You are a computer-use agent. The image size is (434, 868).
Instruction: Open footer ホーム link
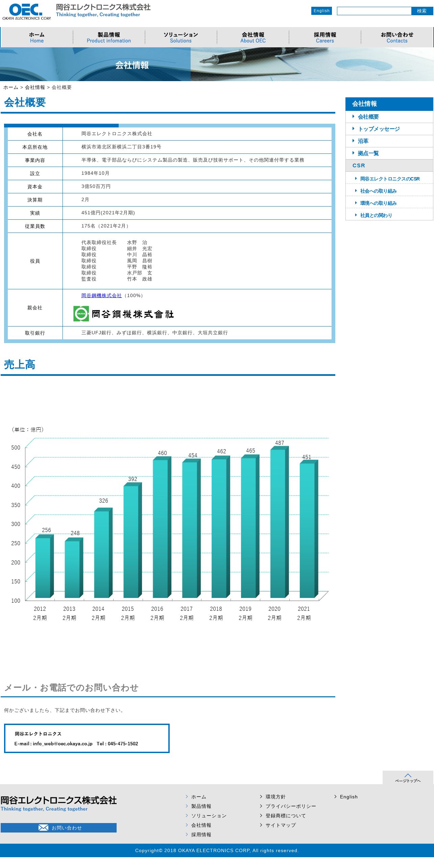click(x=199, y=797)
